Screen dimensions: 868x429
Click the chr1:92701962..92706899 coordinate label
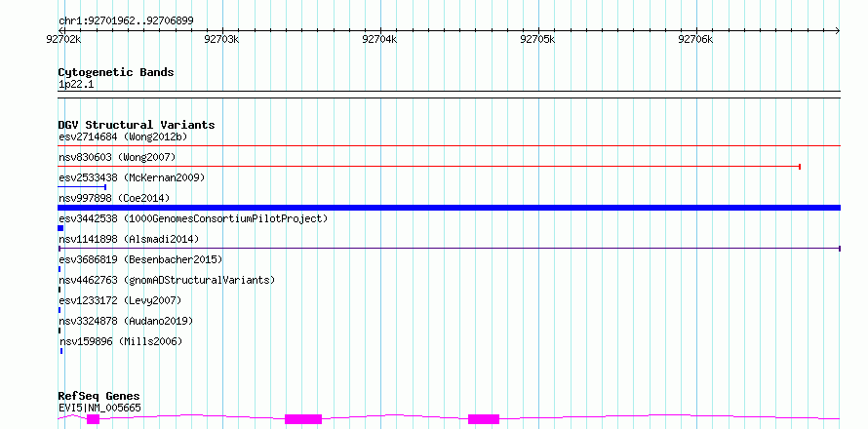tap(126, 21)
